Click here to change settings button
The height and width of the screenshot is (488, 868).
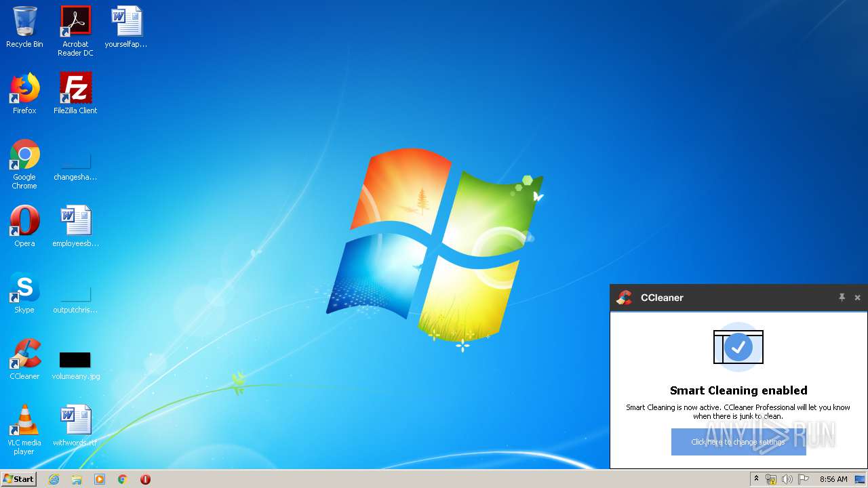738,442
